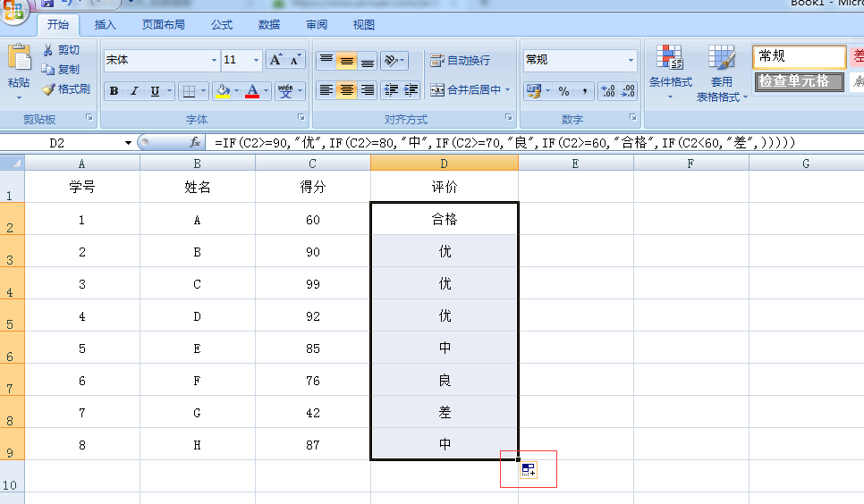This screenshot has width=864, height=504.
Task: Click the Increase Decimal icon
Action: (607, 91)
